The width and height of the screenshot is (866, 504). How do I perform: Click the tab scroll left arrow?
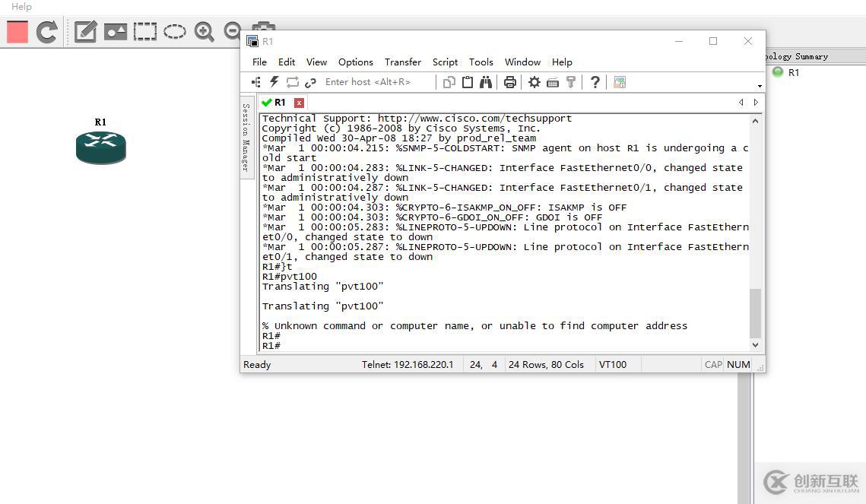[741, 102]
